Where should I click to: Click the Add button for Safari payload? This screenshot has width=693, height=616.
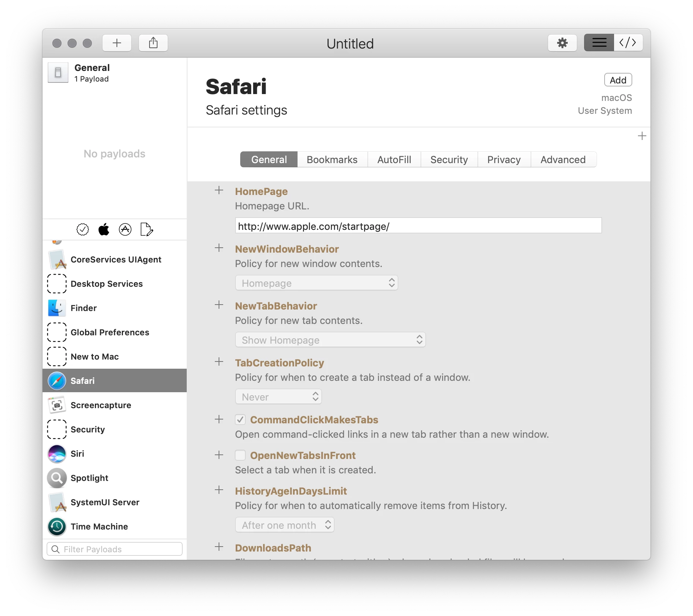[x=618, y=80]
